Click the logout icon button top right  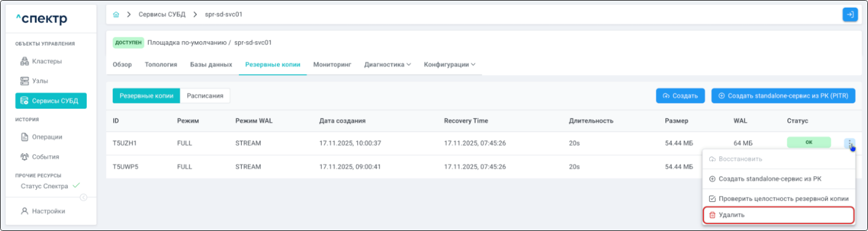849,15
